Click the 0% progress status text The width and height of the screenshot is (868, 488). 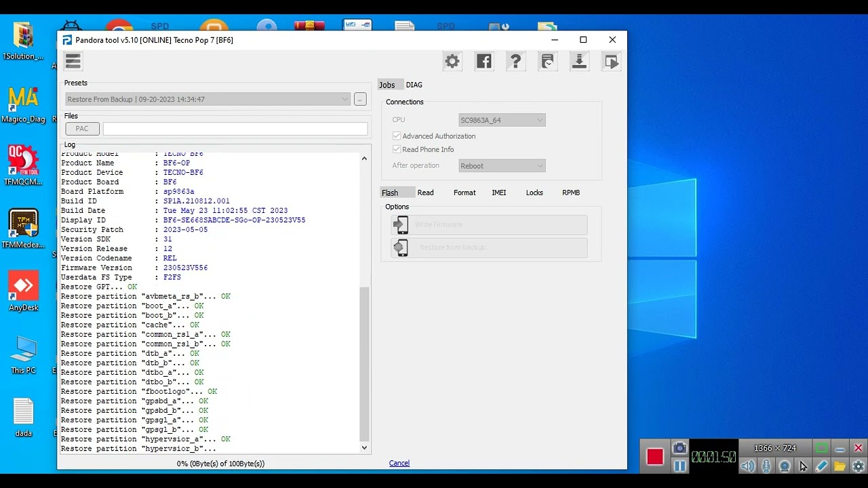coord(220,464)
